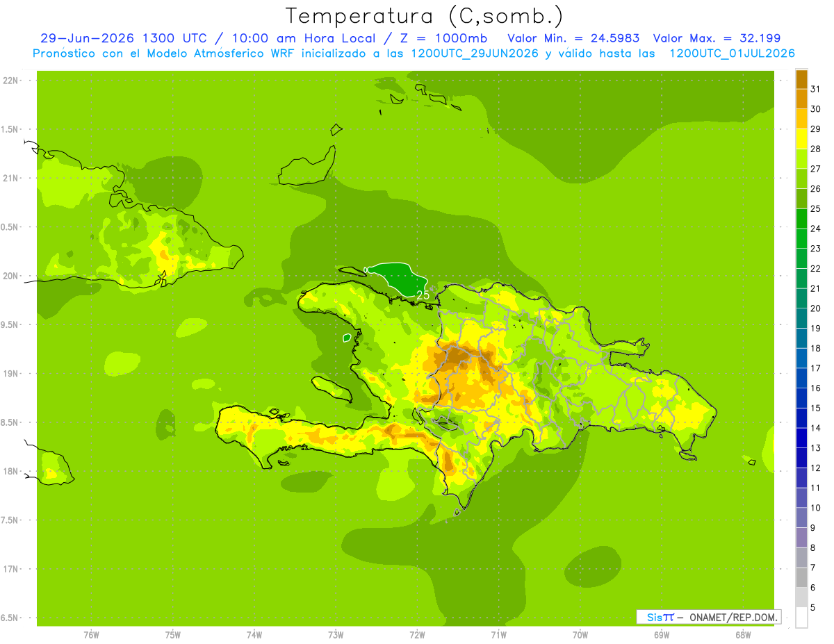Click the longitude label "76W"
Screen dimensions: 834x644
pos(91,635)
